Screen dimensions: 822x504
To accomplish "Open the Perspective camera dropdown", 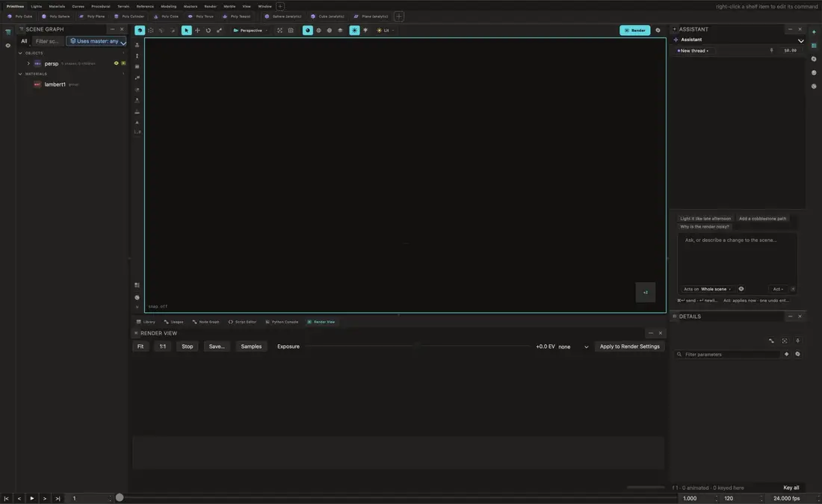I will click(x=250, y=31).
